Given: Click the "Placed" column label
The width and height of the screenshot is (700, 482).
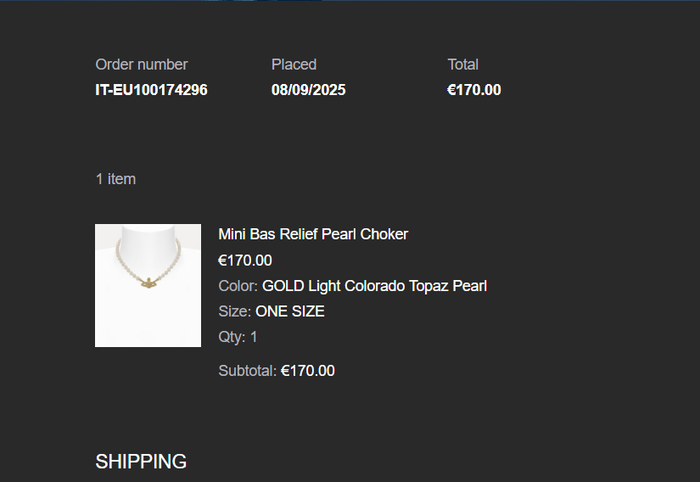Looking at the screenshot, I should (x=293, y=64).
